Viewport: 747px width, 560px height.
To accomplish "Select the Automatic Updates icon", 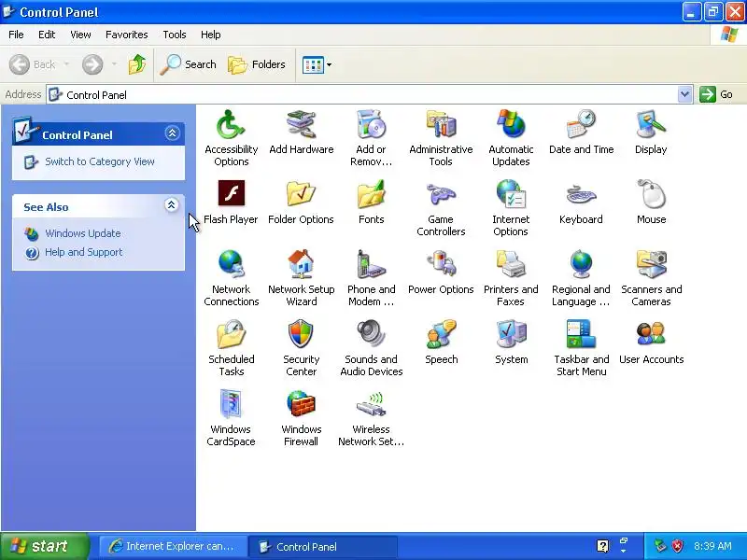I will 511,137.
